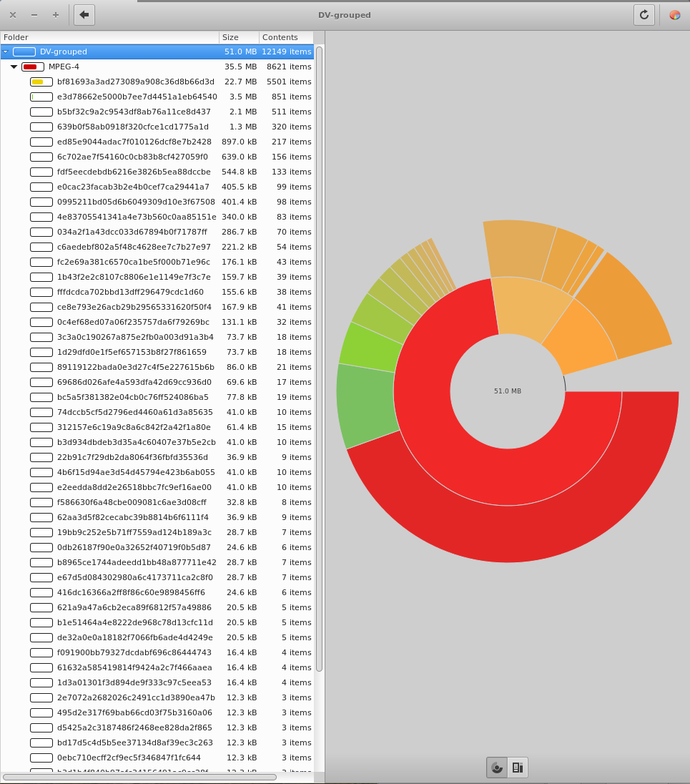Select the 639b0f58ab0918f320cfce1cd1775a1d folder row
This screenshot has height=784, width=690.
pos(132,127)
